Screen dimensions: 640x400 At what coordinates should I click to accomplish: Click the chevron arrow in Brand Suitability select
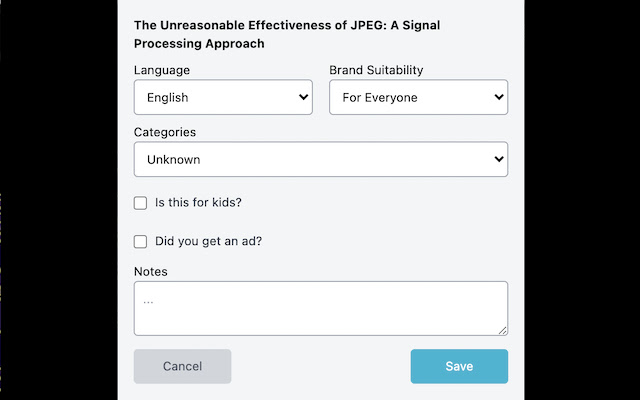click(498, 98)
